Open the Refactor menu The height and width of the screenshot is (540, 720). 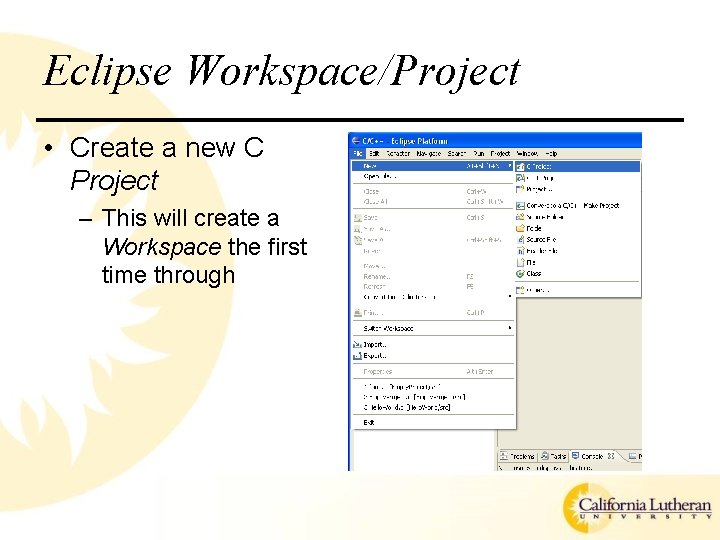point(398,153)
